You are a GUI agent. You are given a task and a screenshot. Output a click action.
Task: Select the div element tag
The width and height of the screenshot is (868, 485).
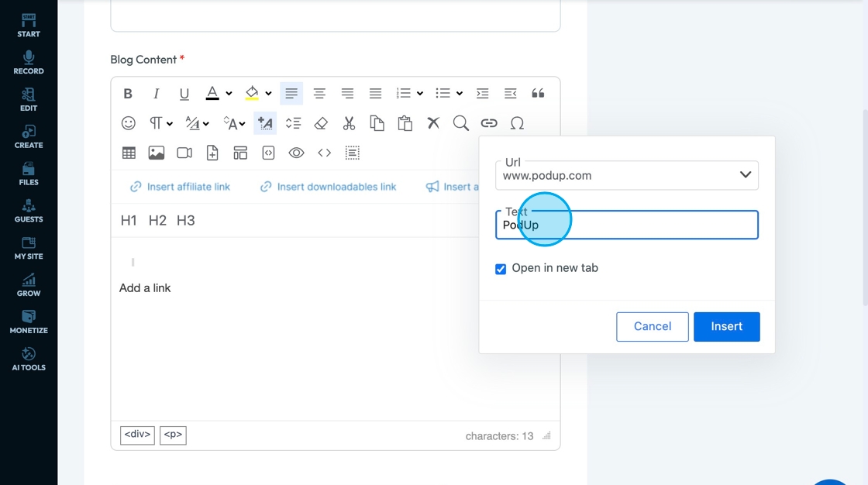[137, 435]
